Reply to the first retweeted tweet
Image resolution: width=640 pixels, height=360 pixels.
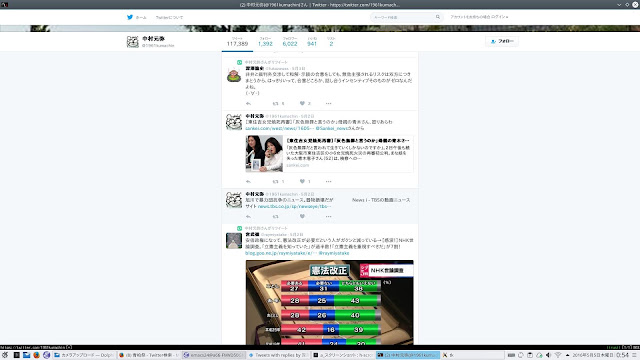[248, 103]
